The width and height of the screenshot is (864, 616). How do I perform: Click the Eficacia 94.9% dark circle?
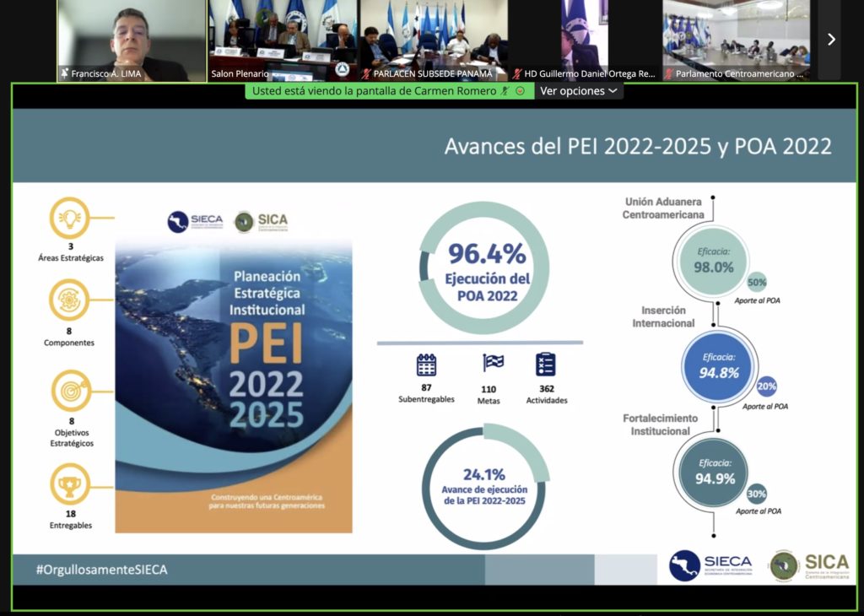(x=714, y=473)
